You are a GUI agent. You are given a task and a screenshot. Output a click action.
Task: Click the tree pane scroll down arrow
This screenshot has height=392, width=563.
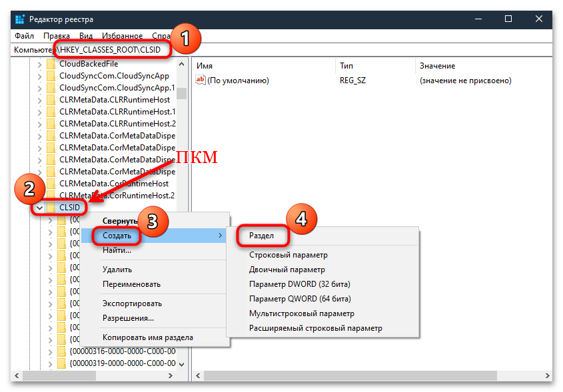[x=182, y=365]
